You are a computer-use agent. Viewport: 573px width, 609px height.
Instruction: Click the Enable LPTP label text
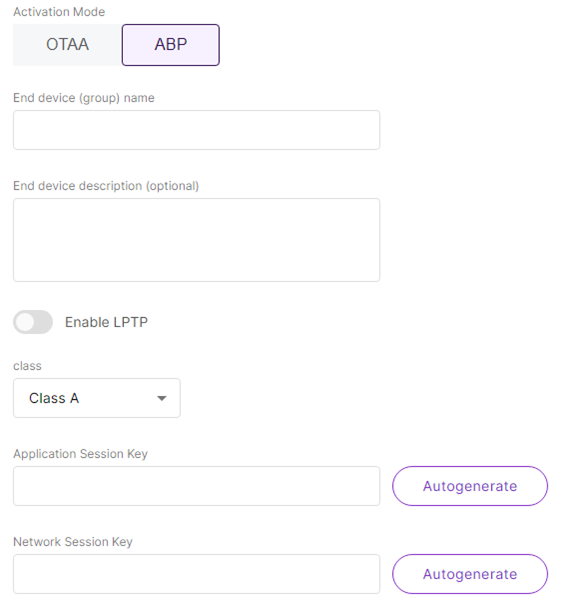point(106,322)
